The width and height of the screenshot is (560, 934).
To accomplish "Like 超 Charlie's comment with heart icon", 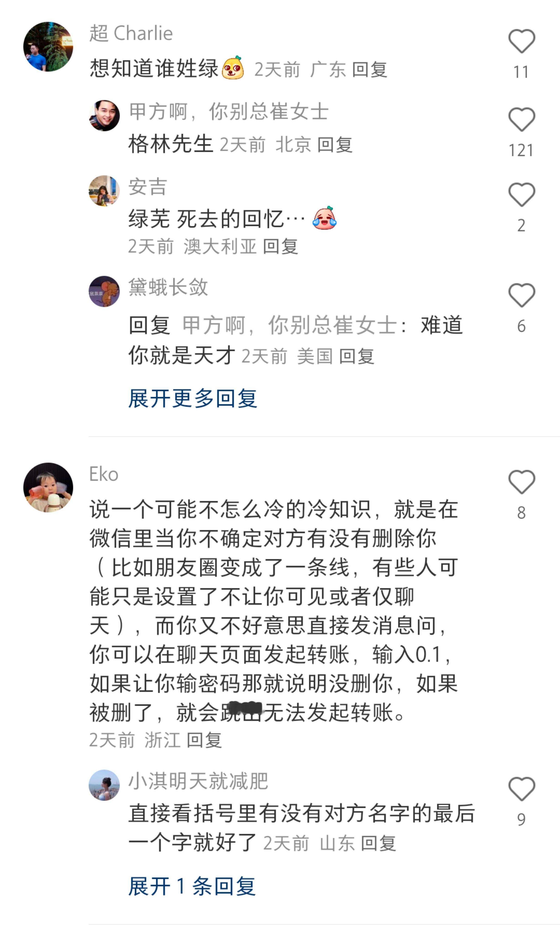I will coord(521,41).
